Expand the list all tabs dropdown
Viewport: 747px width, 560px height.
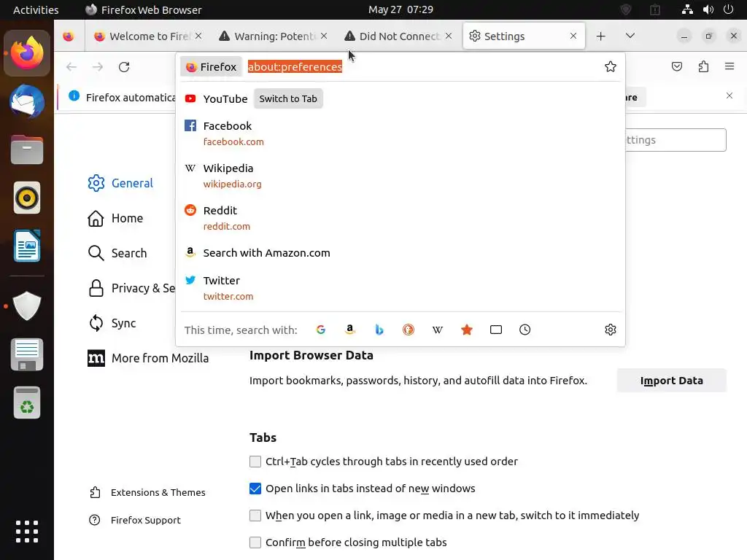[630, 36]
